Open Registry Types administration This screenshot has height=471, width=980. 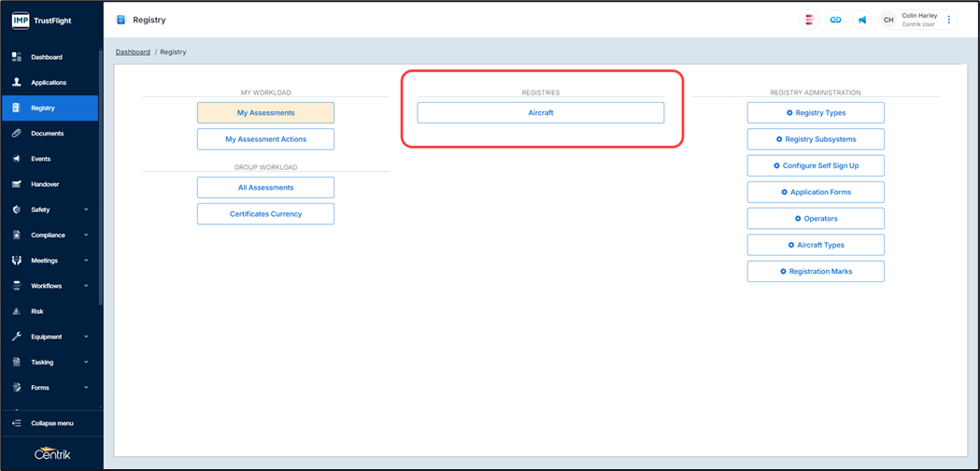(x=815, y=113)
